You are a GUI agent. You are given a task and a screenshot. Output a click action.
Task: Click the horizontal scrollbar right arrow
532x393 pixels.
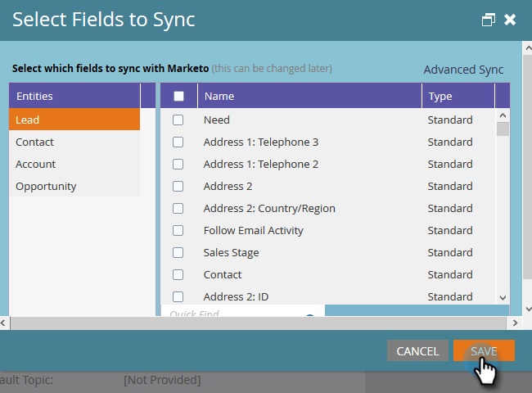coord(516,323)
